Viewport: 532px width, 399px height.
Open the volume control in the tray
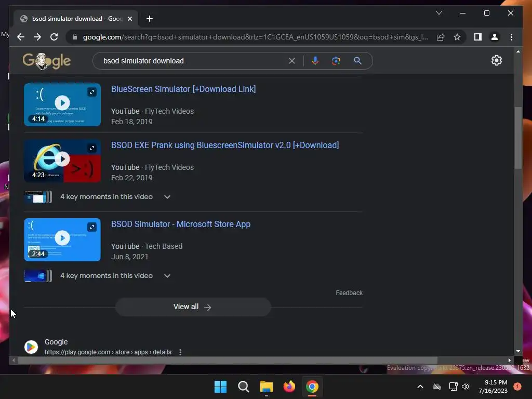click(465, 387)
